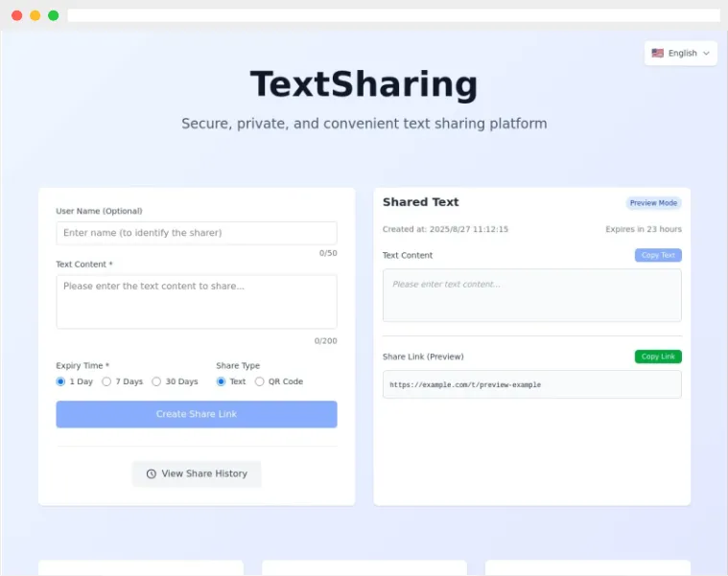This screenshot has width=728, height=576.
Task: Click the US flag icon in language selector
Action: pyautogui.click(x=657, y=54)
